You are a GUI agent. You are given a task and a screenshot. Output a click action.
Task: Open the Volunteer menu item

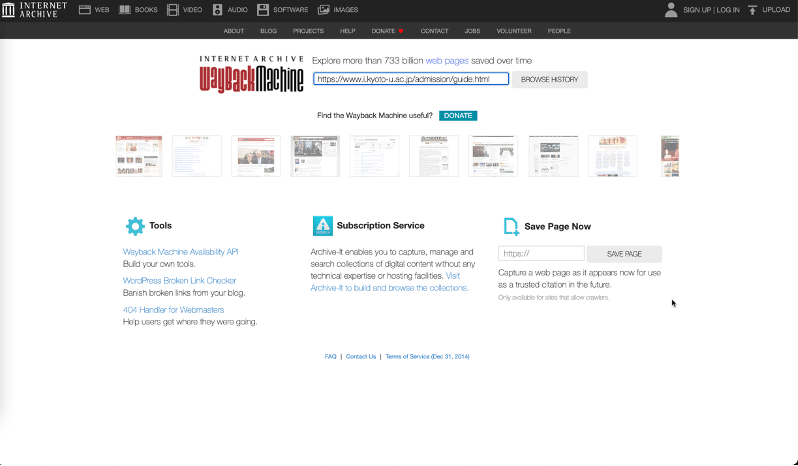tap(514, 31)
